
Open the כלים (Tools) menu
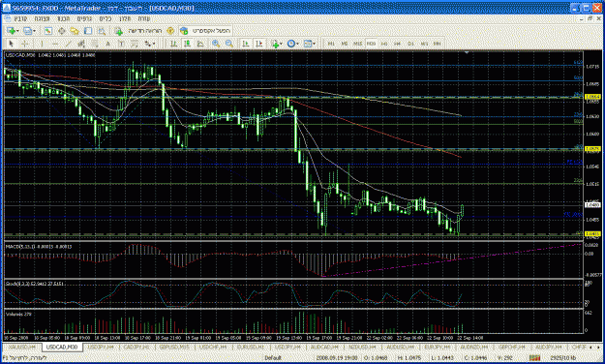point(106,19)
